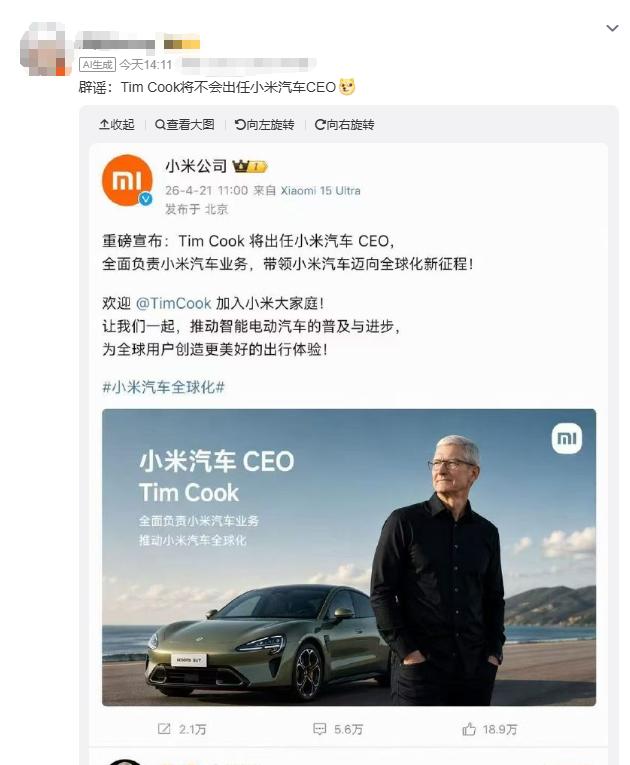Open the 今天14:11 timestamp link
The image size is (630, 765).
pyautogui.click(x=140, y=64)
